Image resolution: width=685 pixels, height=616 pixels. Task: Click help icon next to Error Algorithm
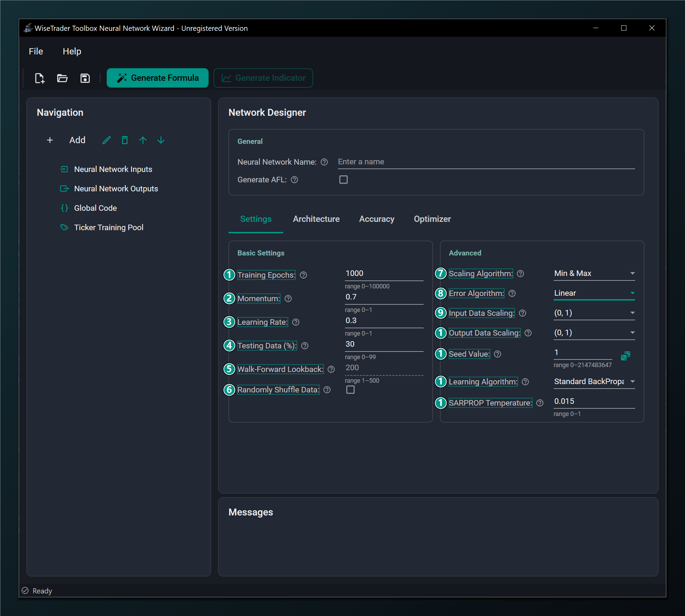click(x=512, y=293)
